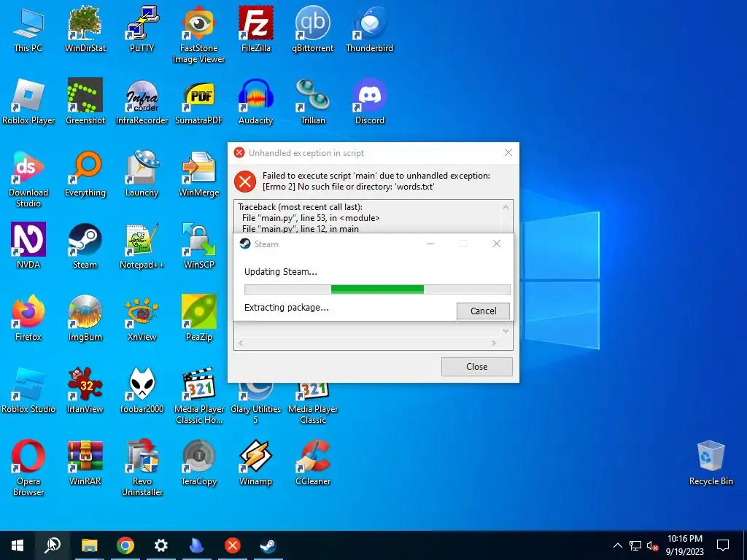Cancel the Steam update
The height and width of the screenshot is (560, 747).
(x=483, y=311)
